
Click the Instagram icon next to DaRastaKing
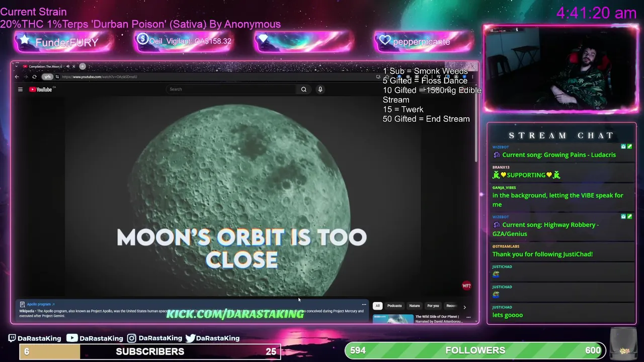tap(131, 338)
